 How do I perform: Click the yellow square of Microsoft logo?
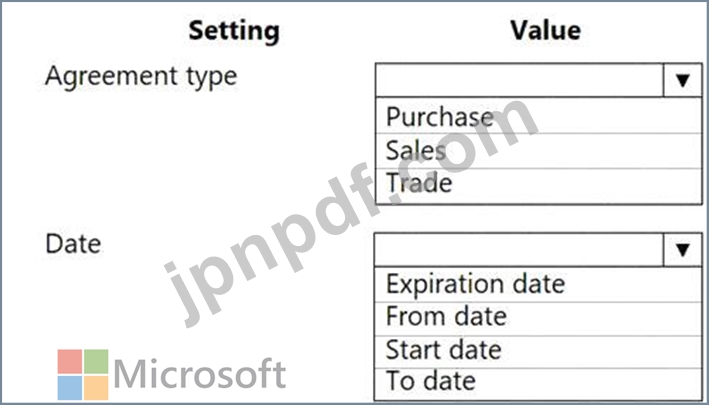[95, 387]
